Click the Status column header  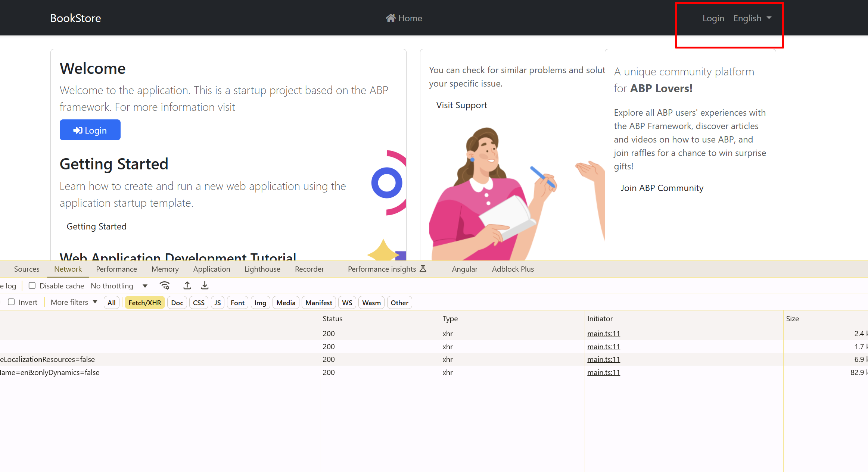pyautogui.click(x=332, y=319)
